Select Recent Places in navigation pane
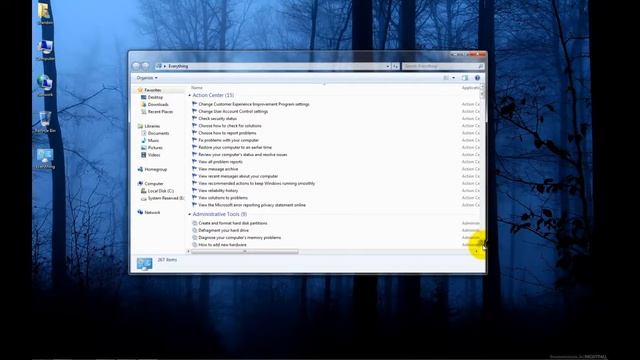This screenshot has width=640, height=360. 160,111
